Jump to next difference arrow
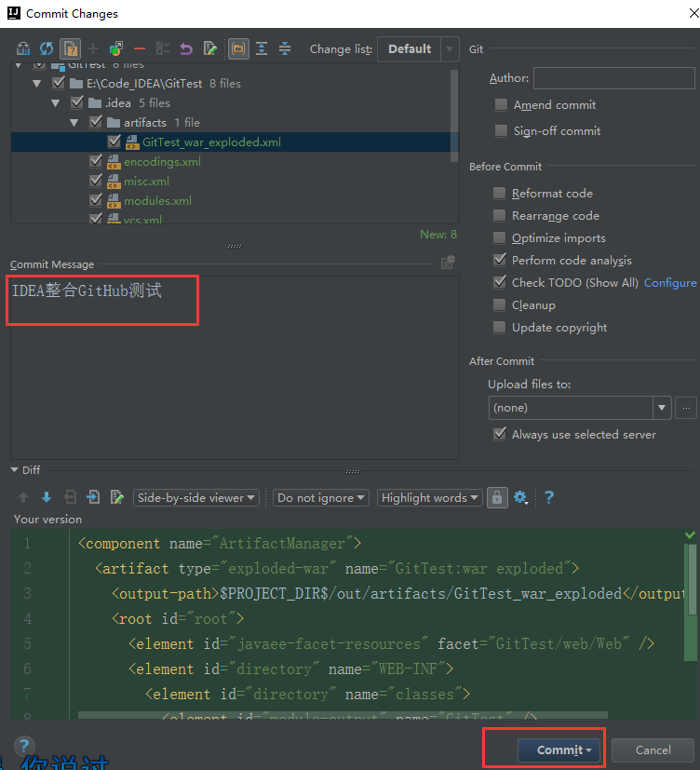 pyautogui.click(x=47, y=497)
